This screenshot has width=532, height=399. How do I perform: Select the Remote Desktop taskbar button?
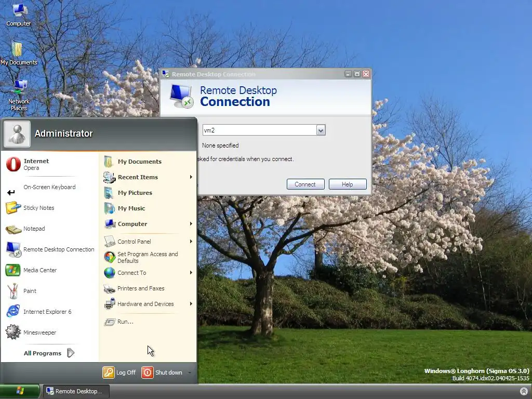point(76,391)
